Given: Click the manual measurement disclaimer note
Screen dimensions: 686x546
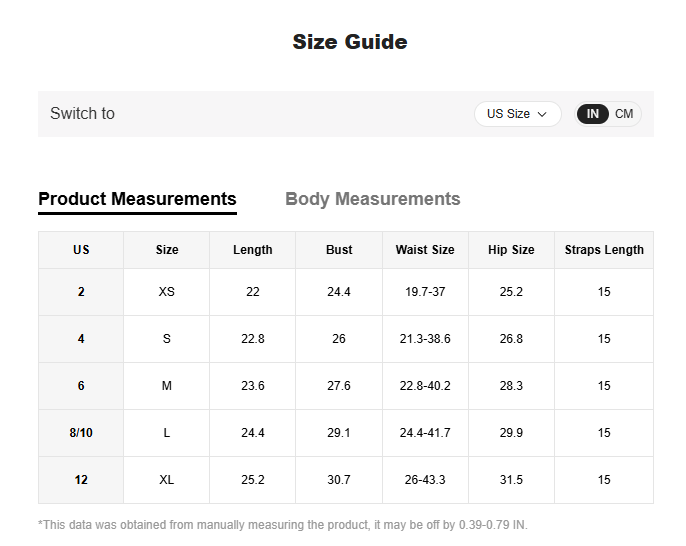Looking at the screenshot, I should pos(282,525).
